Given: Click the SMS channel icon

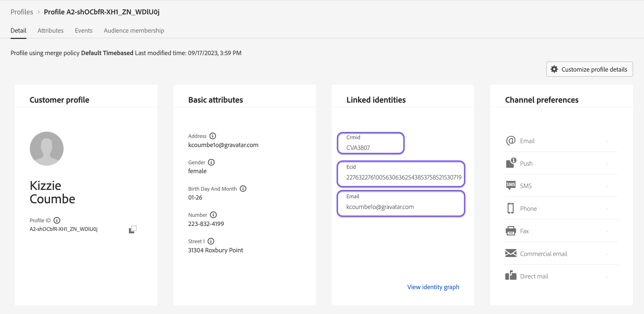Looking at the screenshot, I should [511, 185].
